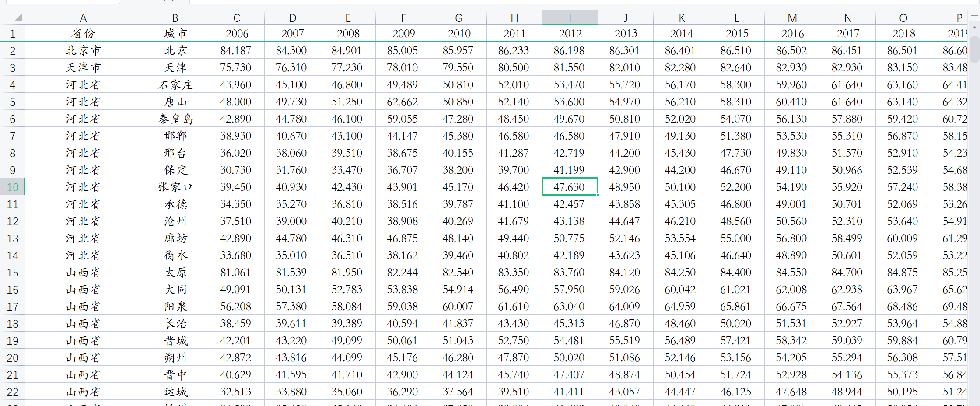Image resolution: width=980 pixels, height=406 pixels.
Task: Select the 衡水 city cell
Action: tap(175, 255)
